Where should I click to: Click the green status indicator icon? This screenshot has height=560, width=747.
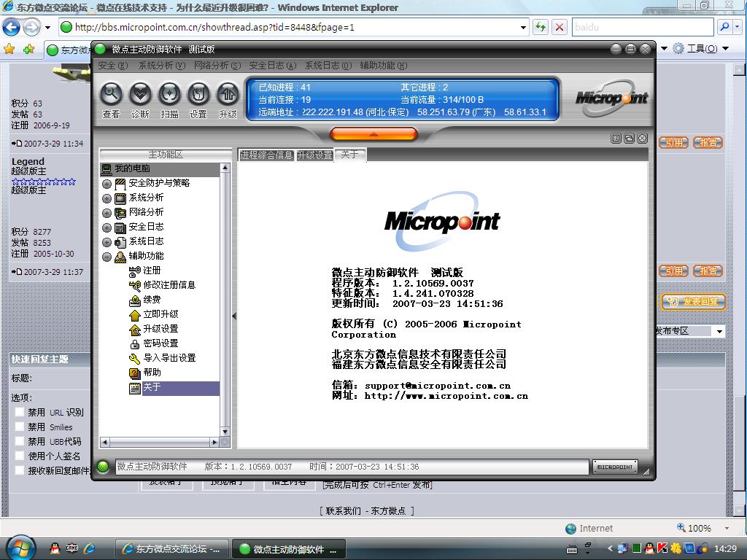103,467
